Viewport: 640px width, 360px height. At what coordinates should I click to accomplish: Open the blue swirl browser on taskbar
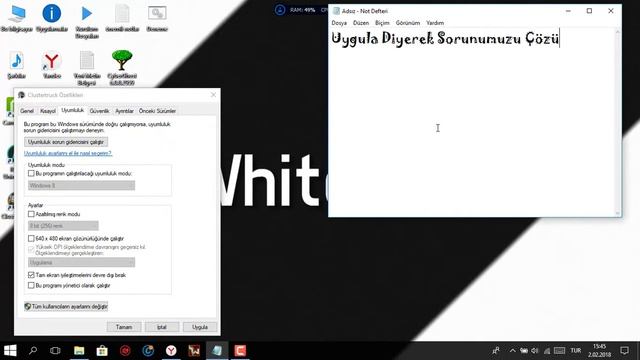pos(148,351)
